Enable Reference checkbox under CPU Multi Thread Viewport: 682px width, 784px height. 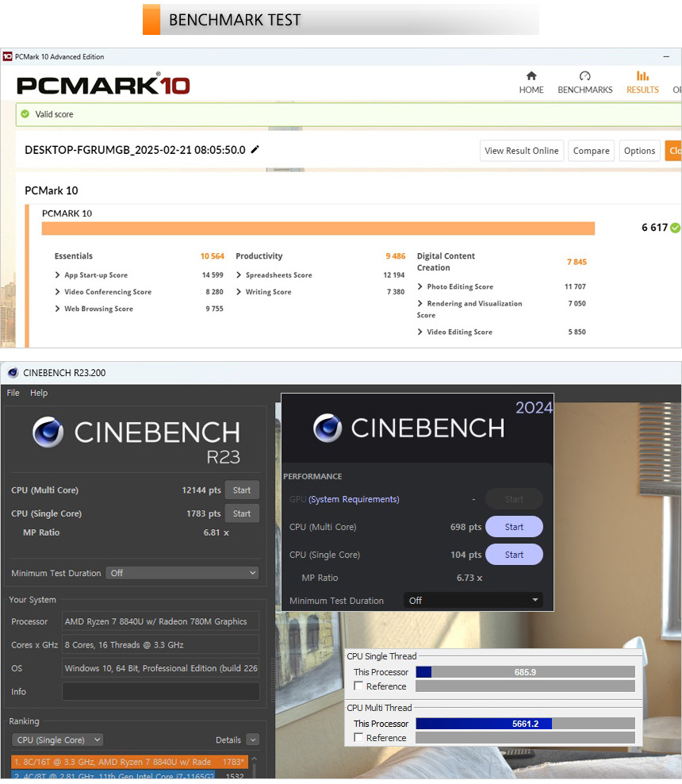click(359, 738)
